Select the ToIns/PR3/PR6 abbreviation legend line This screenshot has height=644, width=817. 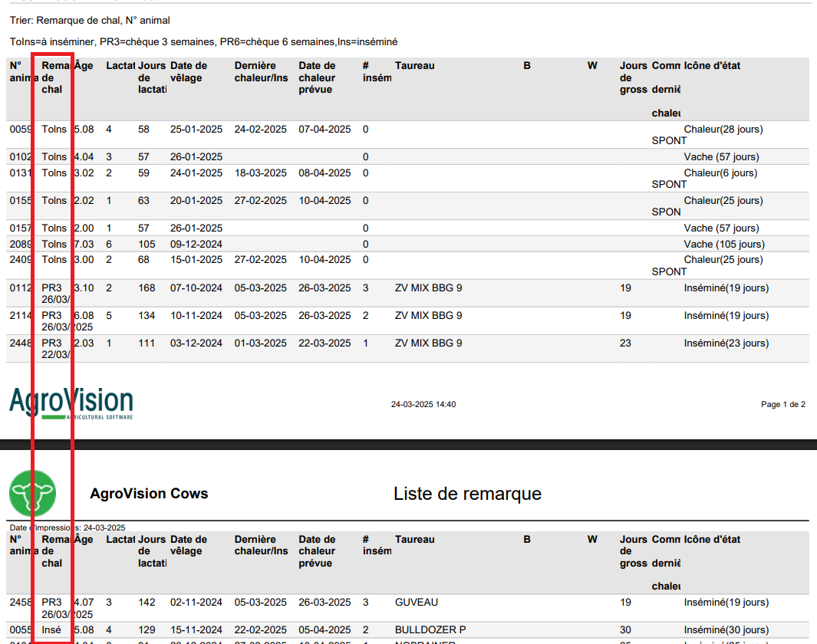click(x=203, y=41)
